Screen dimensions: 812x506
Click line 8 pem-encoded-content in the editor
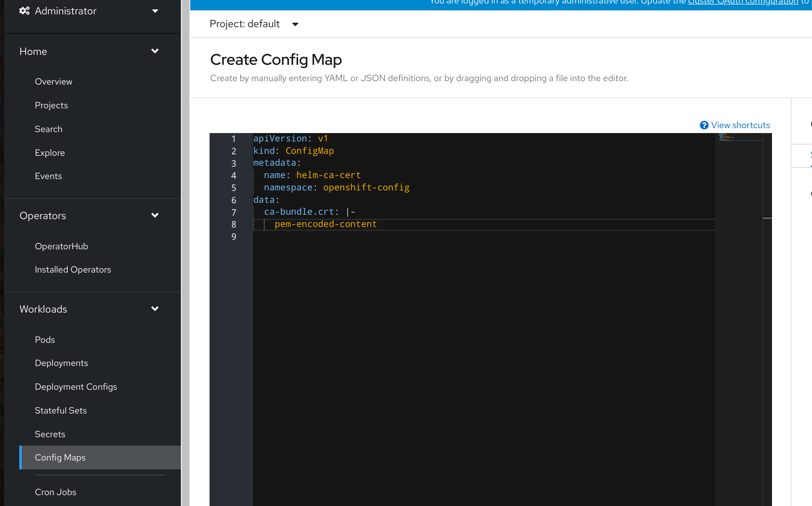tap(326, 224)
